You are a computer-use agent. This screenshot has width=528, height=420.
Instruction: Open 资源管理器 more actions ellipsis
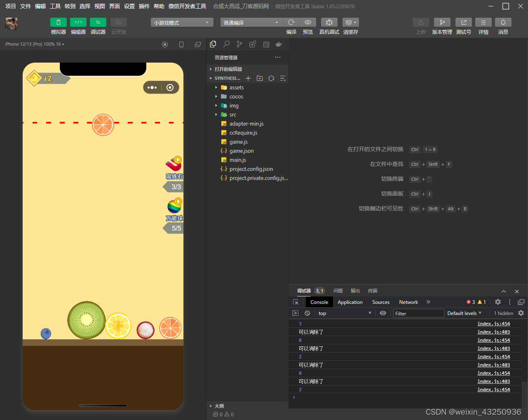pos(278,57)
